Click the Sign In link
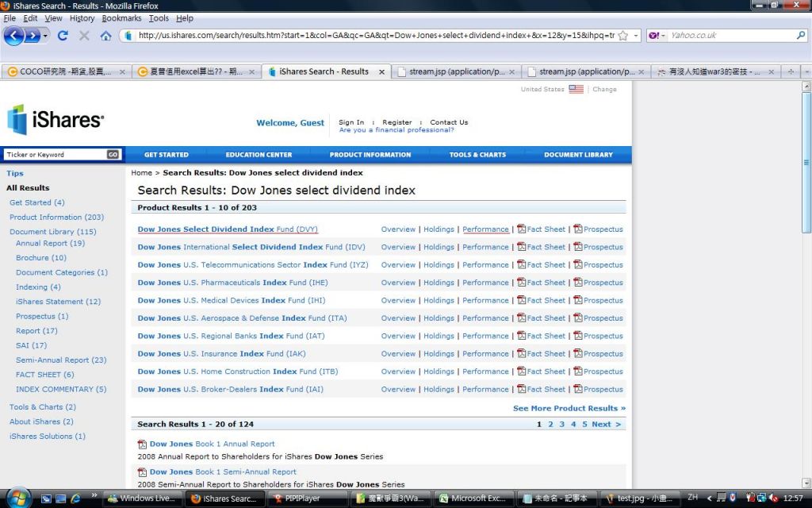This screenshot has height=508, width=812. 351,122
